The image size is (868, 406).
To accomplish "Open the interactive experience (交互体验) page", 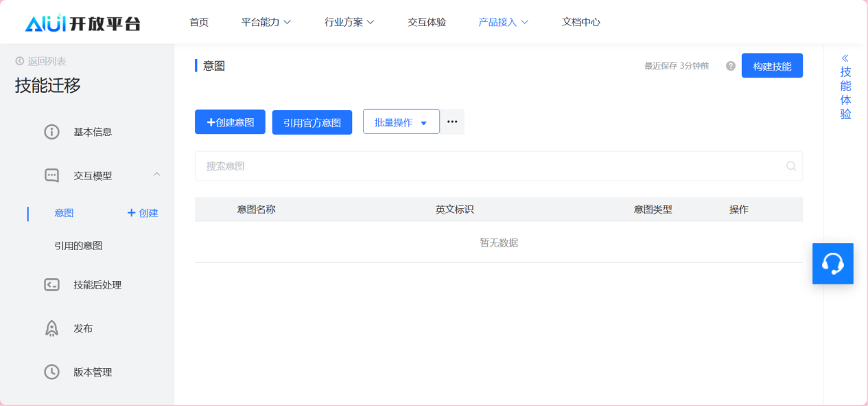I will tap(427, 22).
